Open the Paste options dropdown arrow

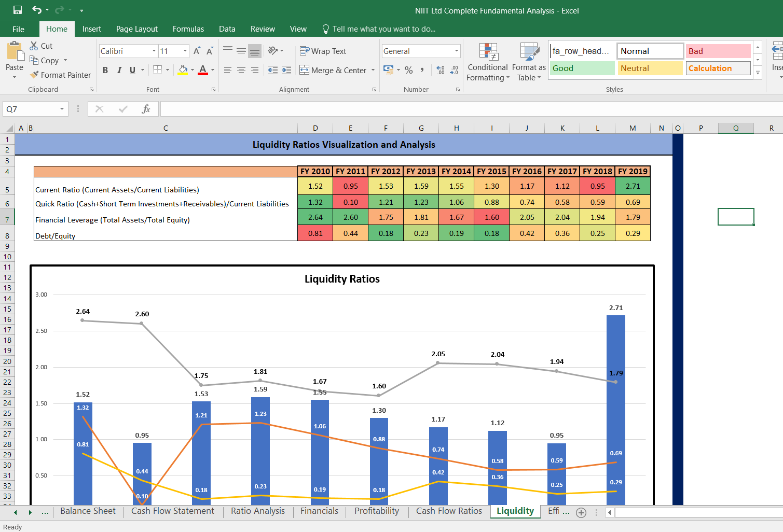tap(15, 77)
